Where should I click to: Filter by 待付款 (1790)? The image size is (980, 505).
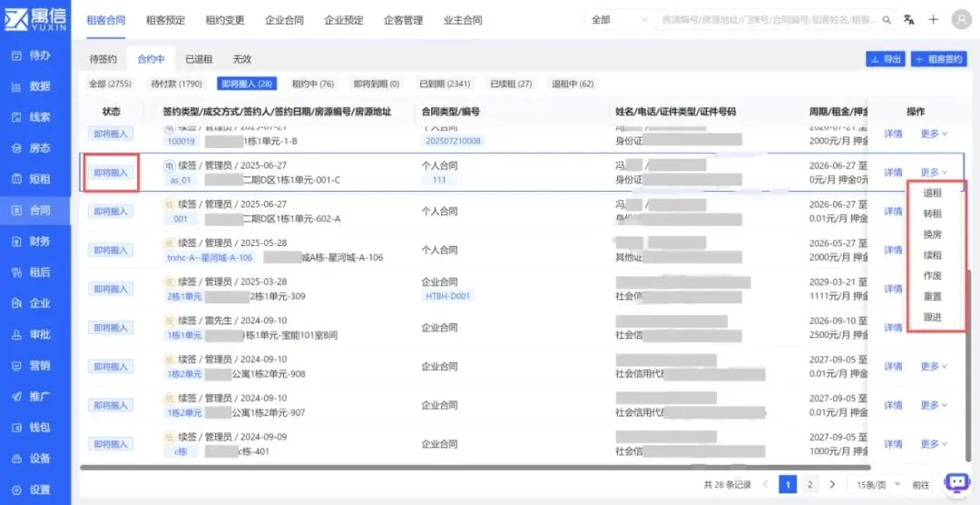click(176, 84)
